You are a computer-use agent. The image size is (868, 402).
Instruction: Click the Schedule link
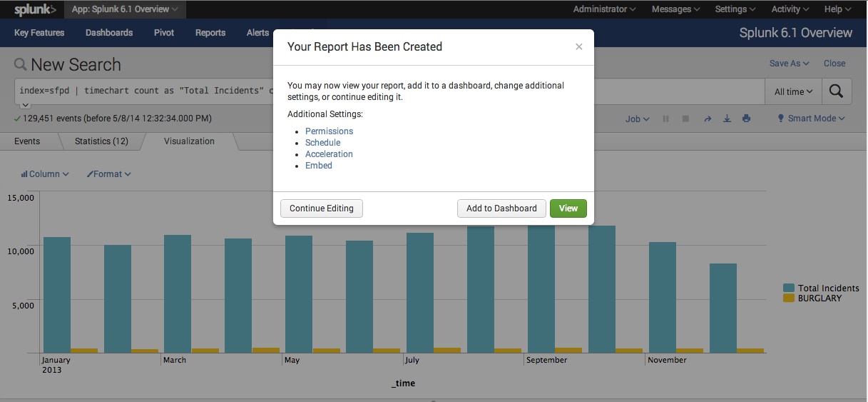click(x=322, y=143)
